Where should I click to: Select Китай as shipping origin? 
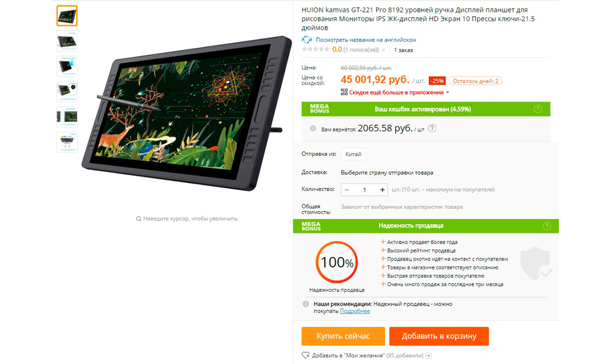353,154
